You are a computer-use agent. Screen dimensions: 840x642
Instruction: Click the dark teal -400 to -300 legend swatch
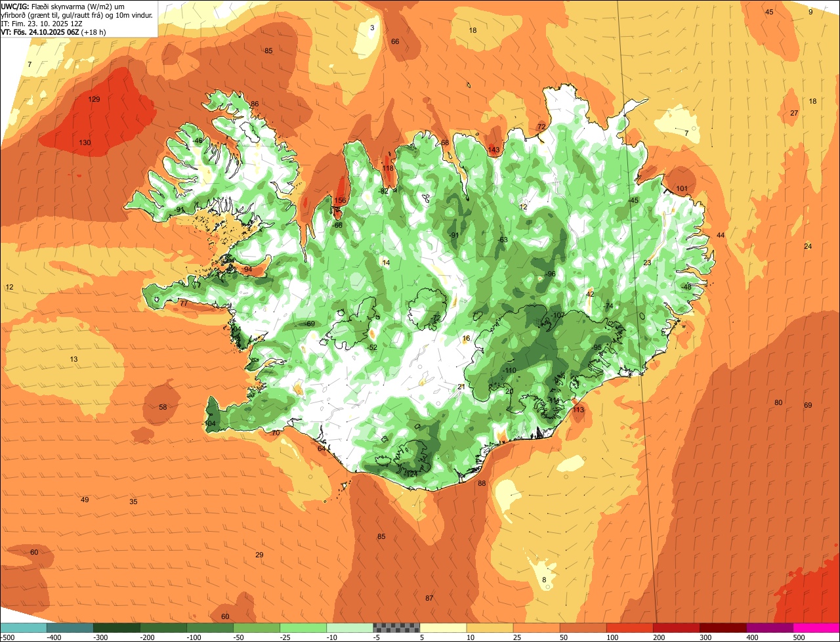tap(70, 628)
